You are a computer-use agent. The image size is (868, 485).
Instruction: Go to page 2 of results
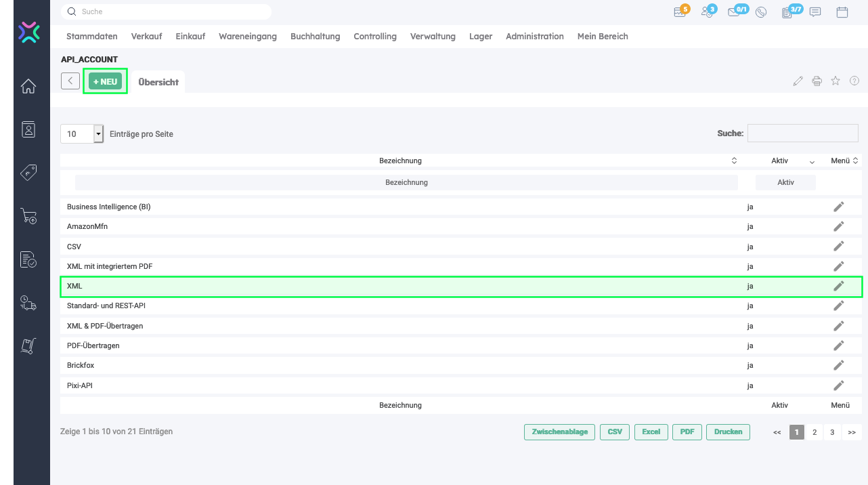[815, 432]
